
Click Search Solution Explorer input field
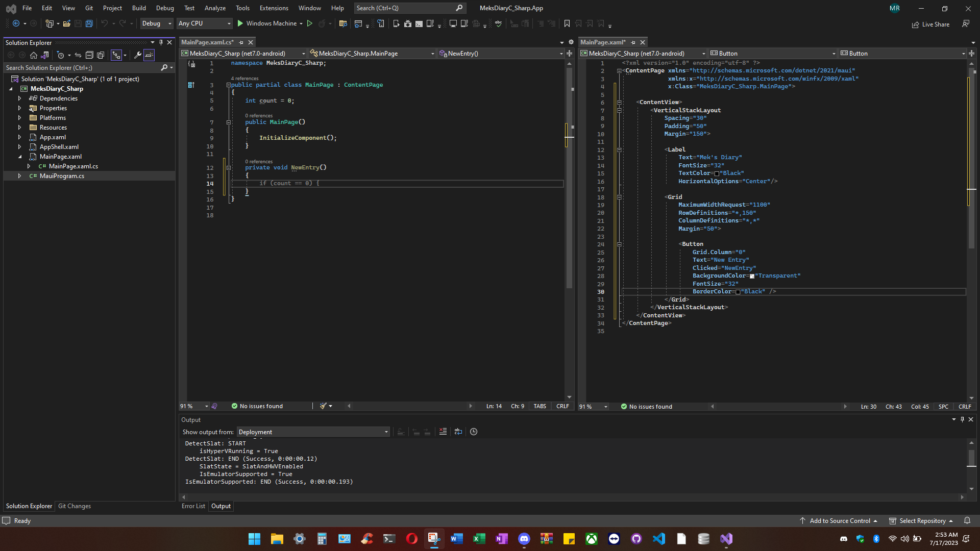[82, 68]
